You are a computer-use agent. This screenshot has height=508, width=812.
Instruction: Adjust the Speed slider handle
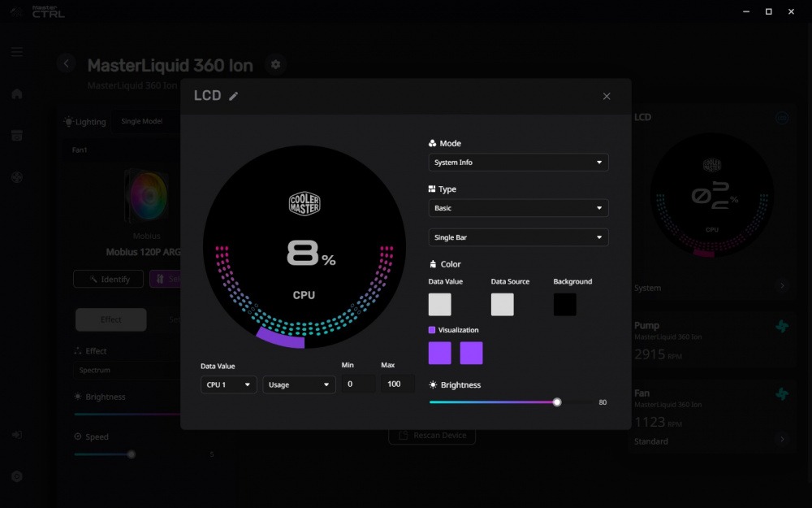tap(132, 454)
